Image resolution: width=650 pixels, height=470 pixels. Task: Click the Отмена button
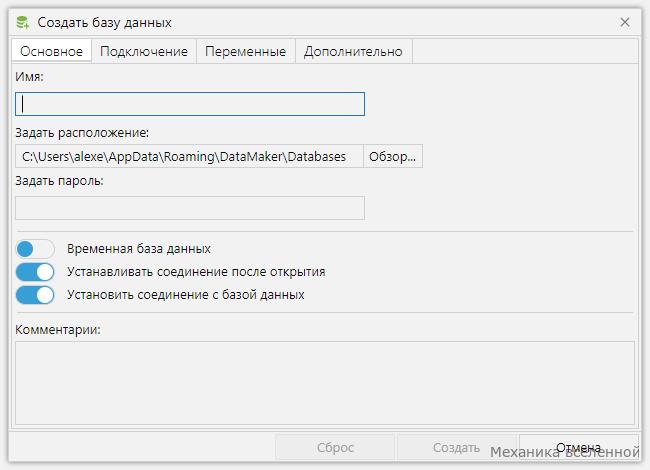(578, 447)
